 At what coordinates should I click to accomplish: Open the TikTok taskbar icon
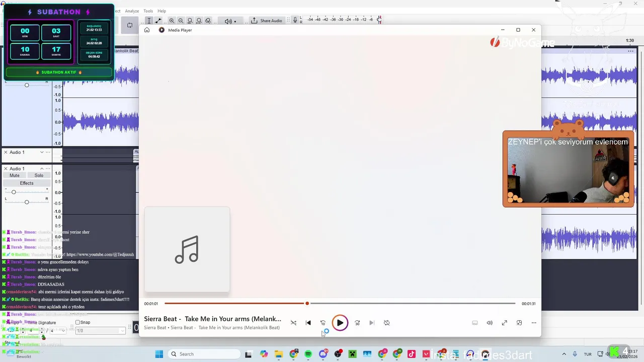(412, 354)
